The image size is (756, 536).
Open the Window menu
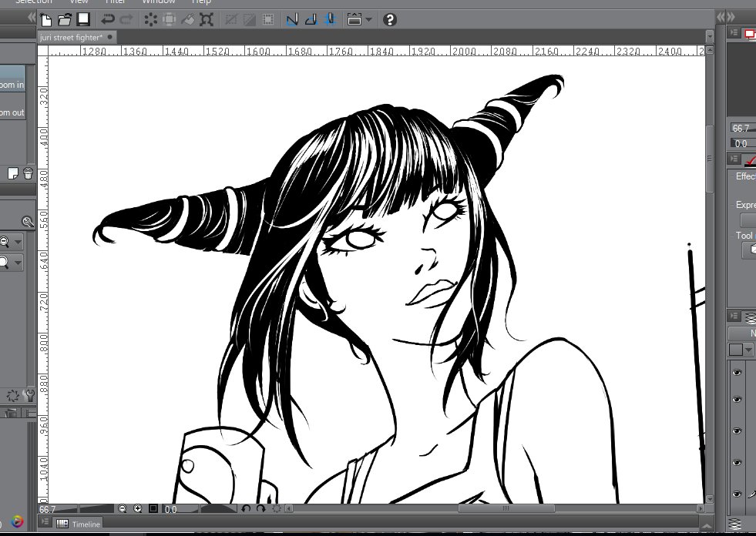point(159,2)
